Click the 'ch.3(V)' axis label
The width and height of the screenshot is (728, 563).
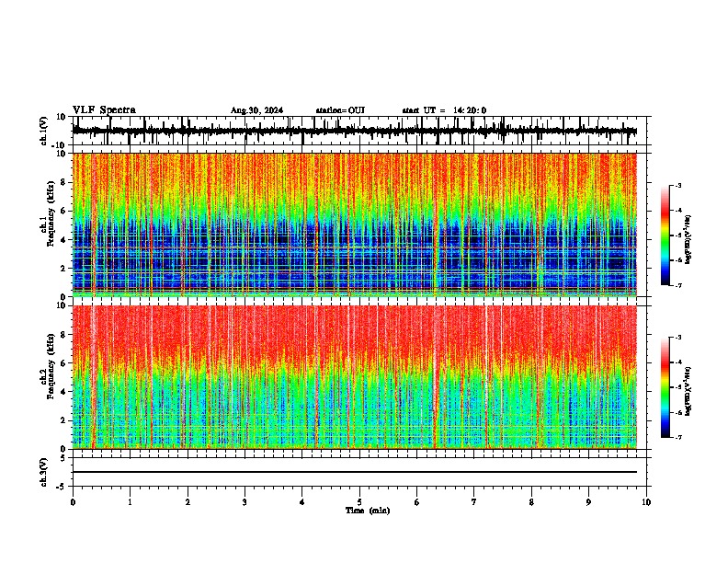(x=43, y=472)
